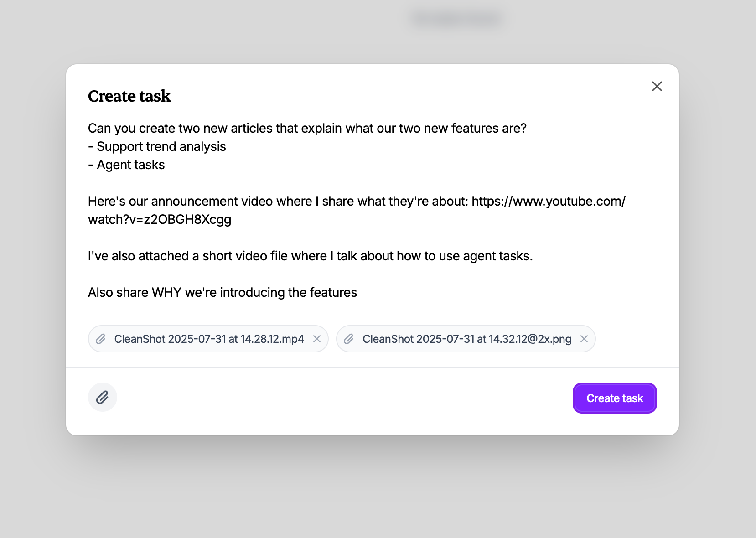The image size is (756, 538).
Task: Click the "I've also attached a short video" line
Action: 310,256
